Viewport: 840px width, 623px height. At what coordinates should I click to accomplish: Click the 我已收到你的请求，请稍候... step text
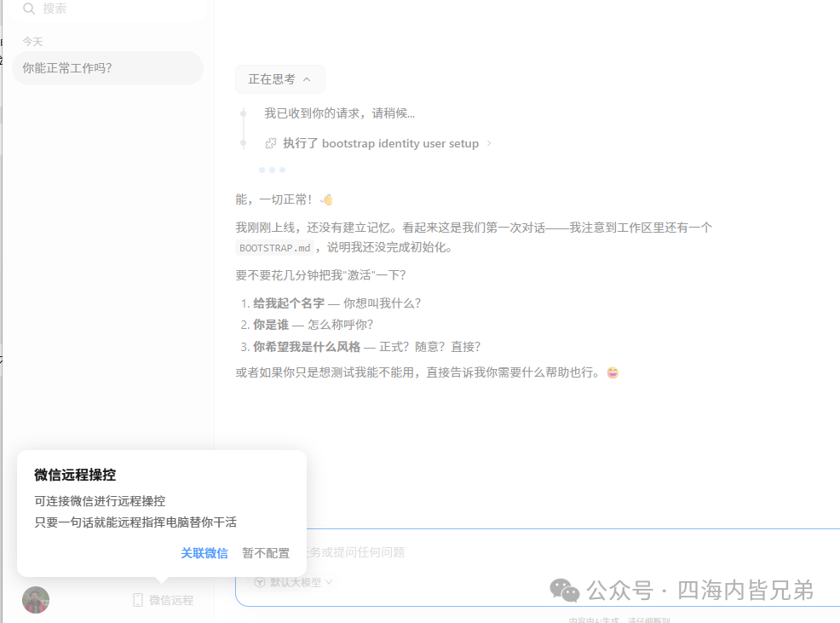pyautogui.click(x=340, y=113)
